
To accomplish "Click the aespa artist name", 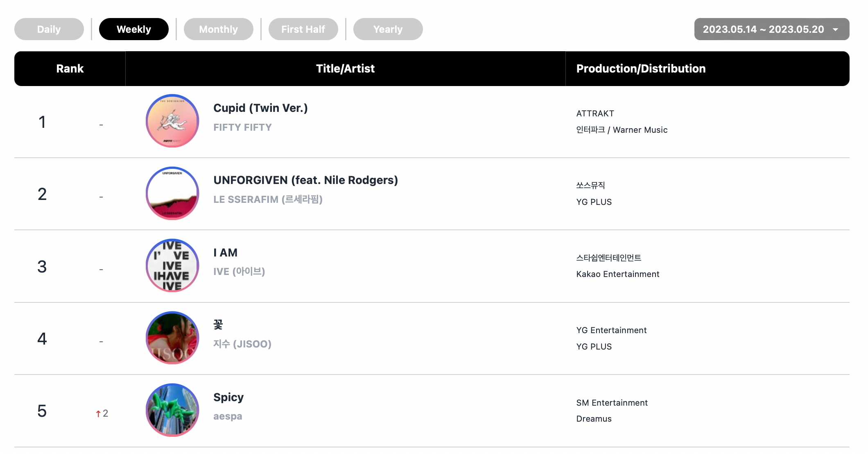I will click(228, 416).
